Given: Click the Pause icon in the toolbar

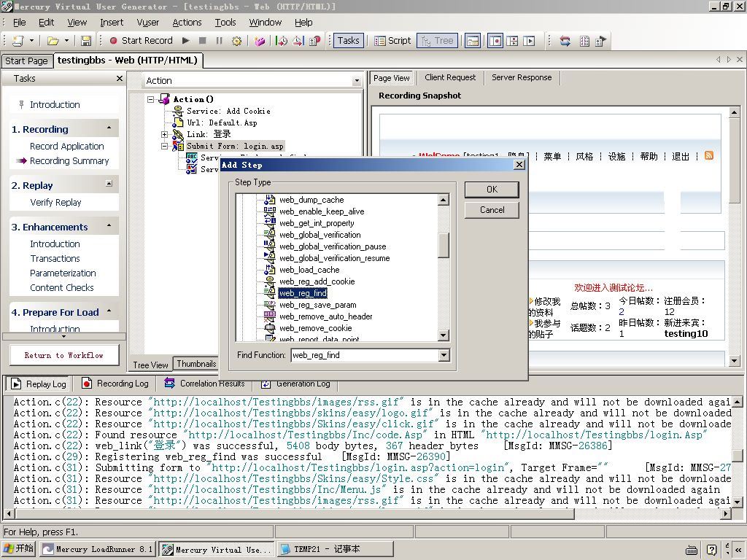Looking at the screenshot, I should click(219, 41).
